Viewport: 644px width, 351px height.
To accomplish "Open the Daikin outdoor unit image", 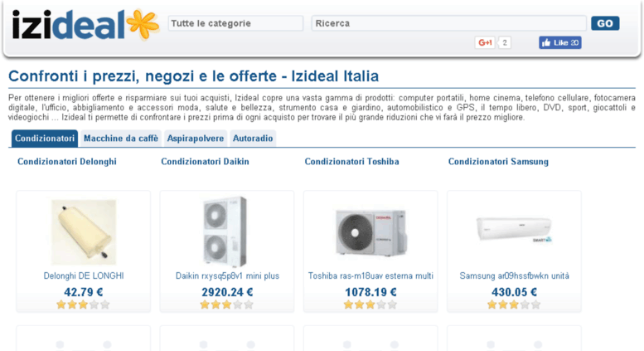I will pyautogui.click(x=225, y=232).
